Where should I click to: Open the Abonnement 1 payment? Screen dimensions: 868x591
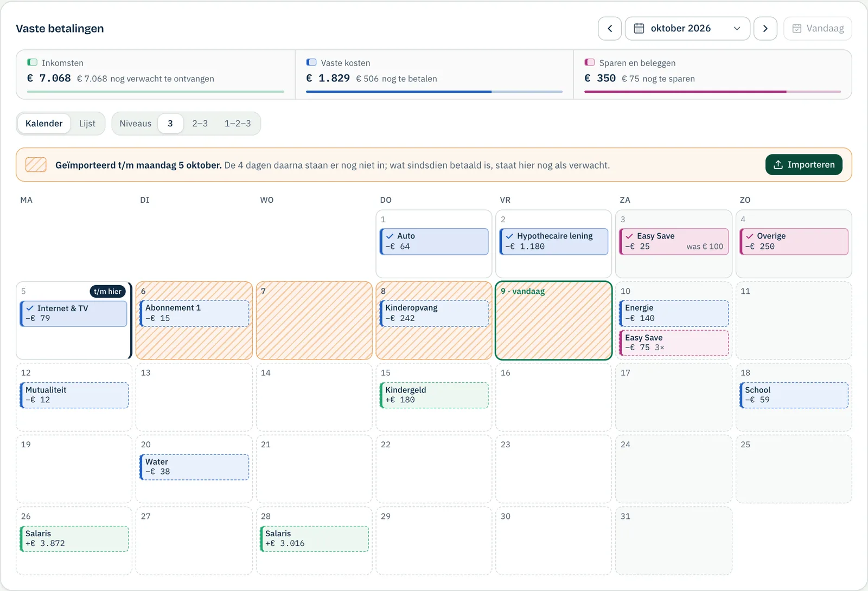click(195, 313)
